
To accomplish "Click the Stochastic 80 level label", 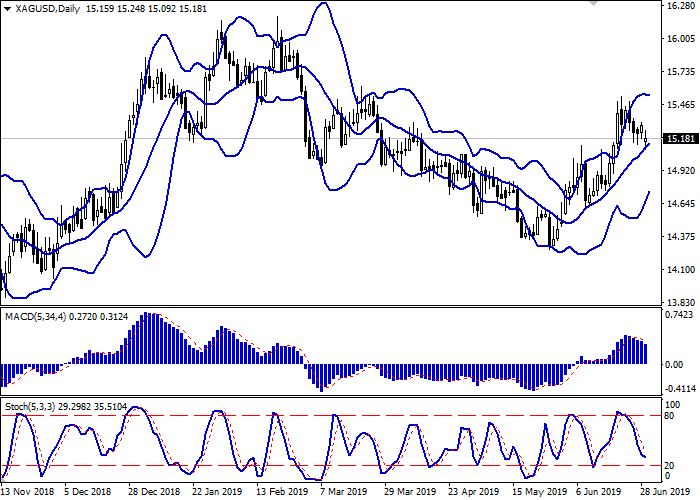I will (x=672, y=415).
